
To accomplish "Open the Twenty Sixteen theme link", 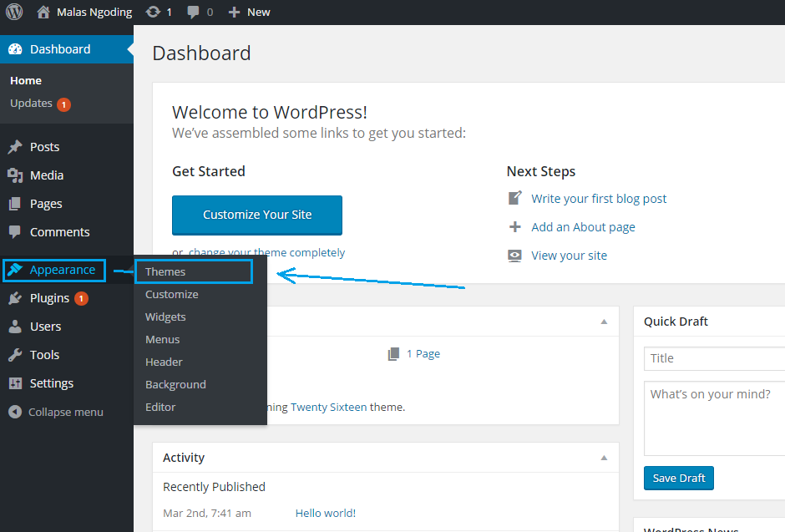I will [328, 407].
